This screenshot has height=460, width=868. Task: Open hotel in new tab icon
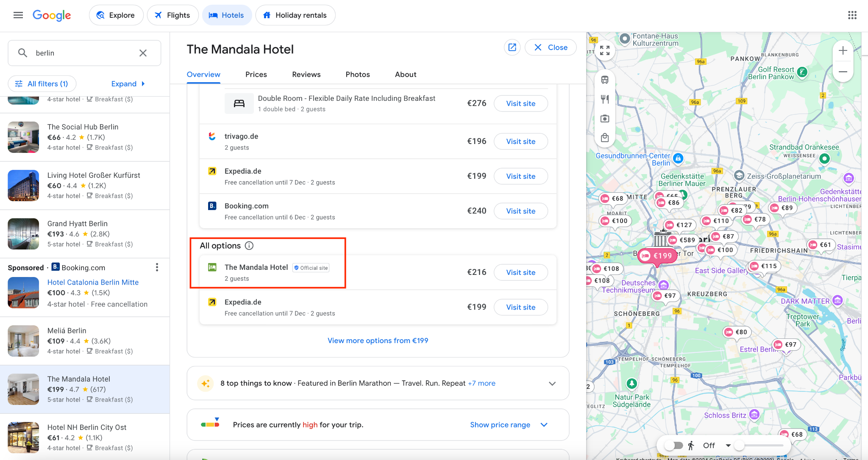[x=512, y=47]
